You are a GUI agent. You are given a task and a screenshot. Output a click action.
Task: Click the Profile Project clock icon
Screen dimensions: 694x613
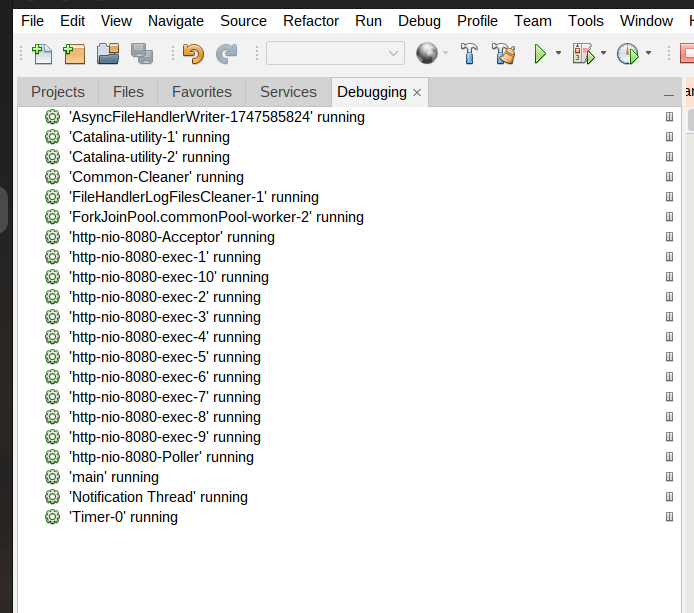(x=628, y=54)
